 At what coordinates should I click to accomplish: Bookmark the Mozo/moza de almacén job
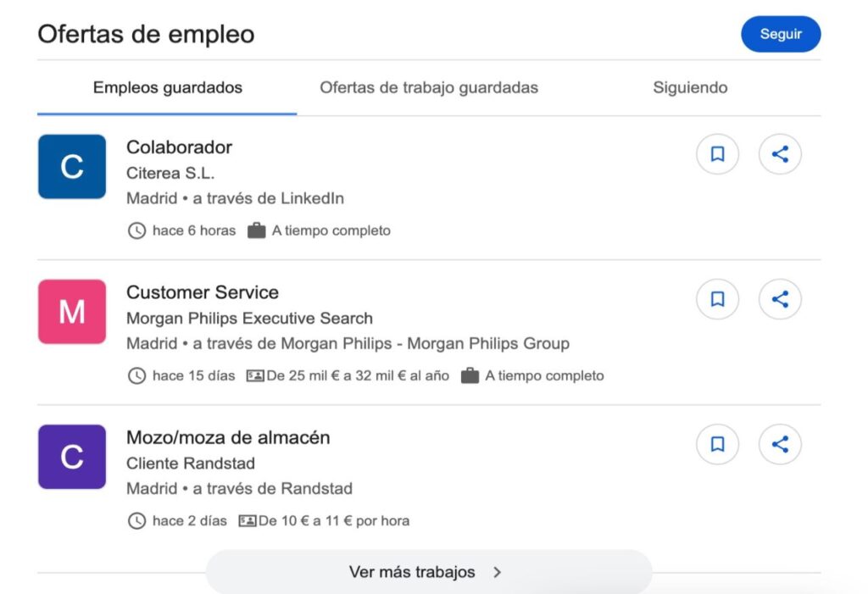717,444
